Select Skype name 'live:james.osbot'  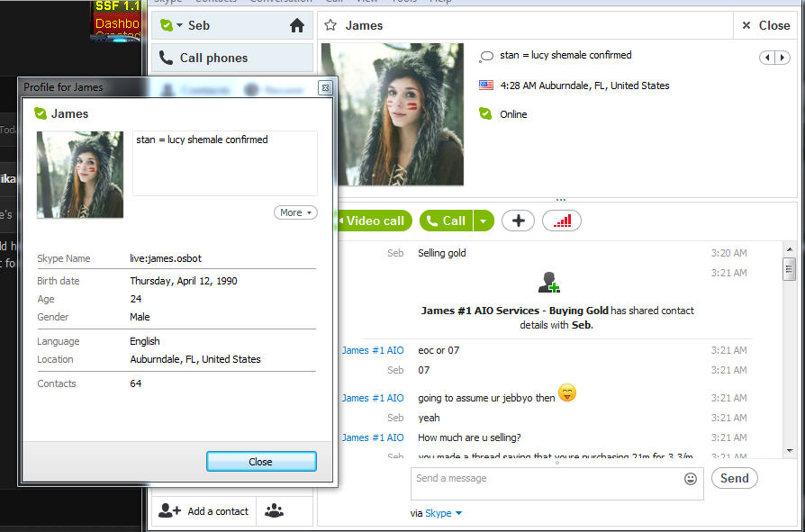(x=166, y=258)
